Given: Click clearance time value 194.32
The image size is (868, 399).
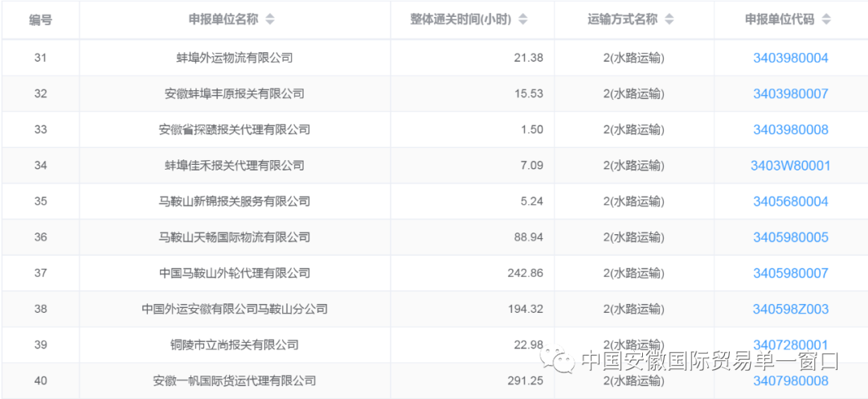Looking at the screenshot, I should pos(526,309).
